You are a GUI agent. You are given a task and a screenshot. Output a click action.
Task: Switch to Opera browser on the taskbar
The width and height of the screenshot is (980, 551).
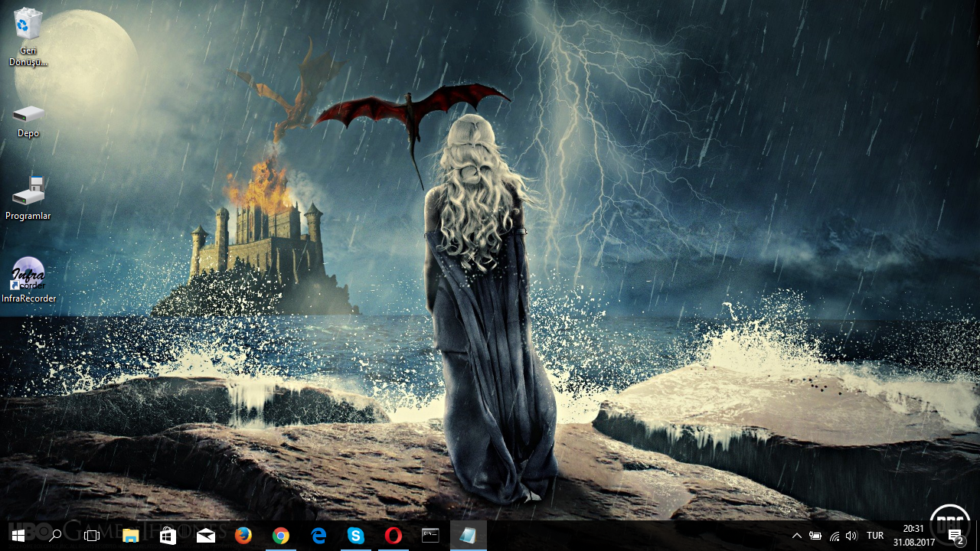tap(394, 536)
